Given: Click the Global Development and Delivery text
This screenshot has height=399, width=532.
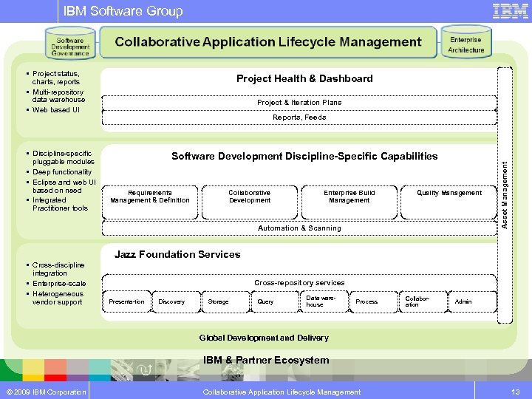Looking at the screenshot, I should [x=264, y=338].
